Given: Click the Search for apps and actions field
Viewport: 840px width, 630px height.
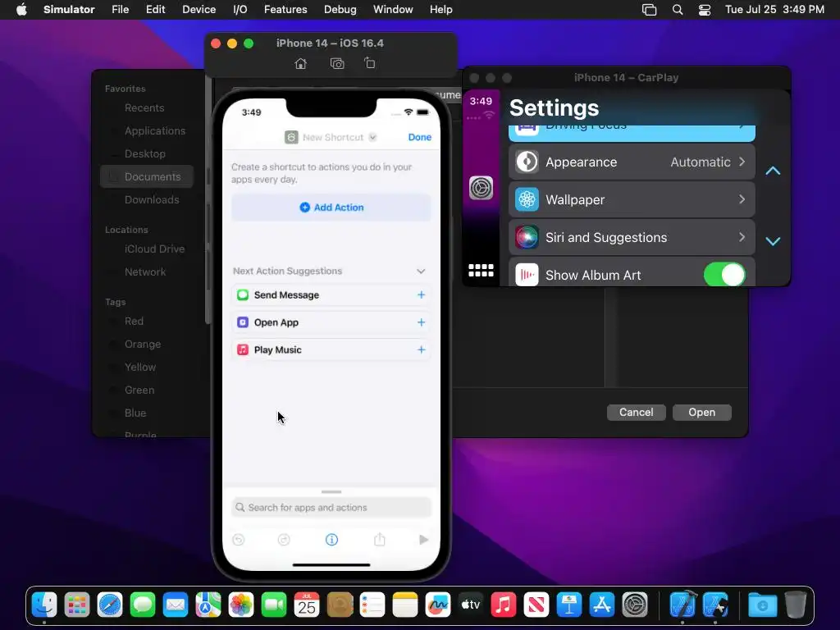Looking at the screenshot, I should tap(331, 507).
